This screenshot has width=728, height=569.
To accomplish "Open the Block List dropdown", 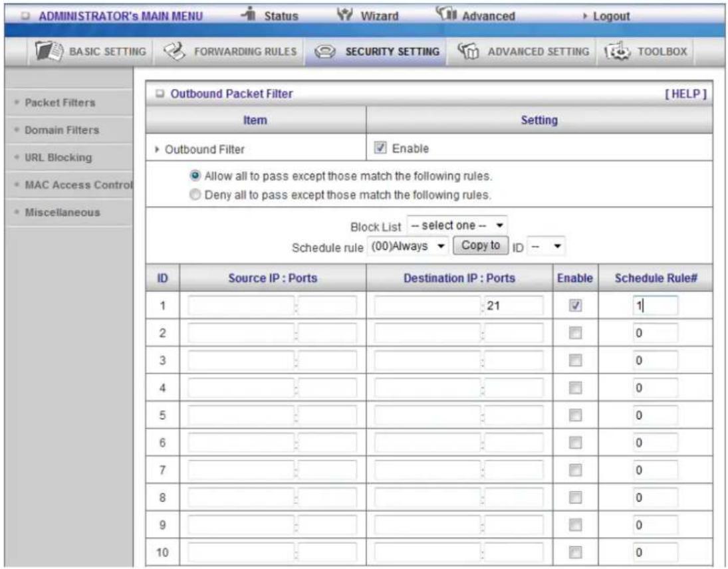I will pyautogui.click(x=457, y=225).
